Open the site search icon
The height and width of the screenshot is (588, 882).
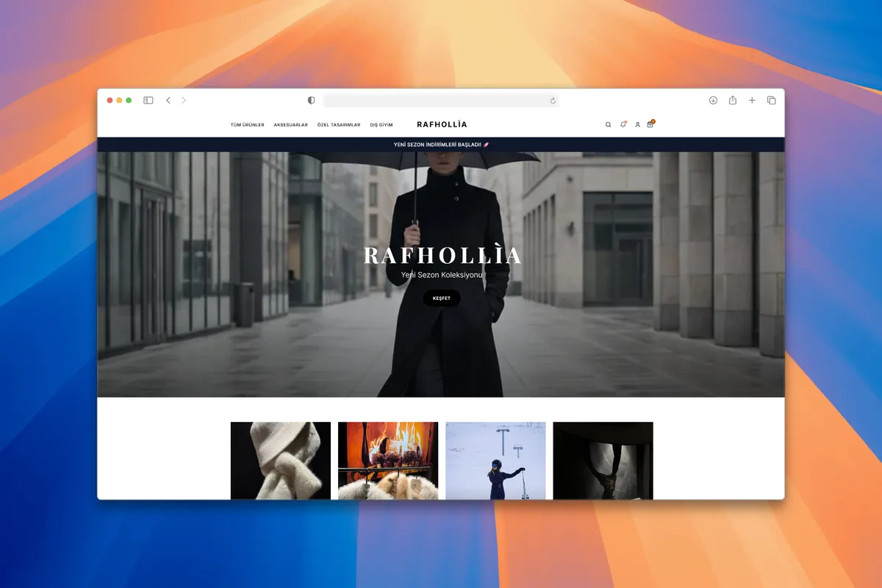(x=608, y=125)
